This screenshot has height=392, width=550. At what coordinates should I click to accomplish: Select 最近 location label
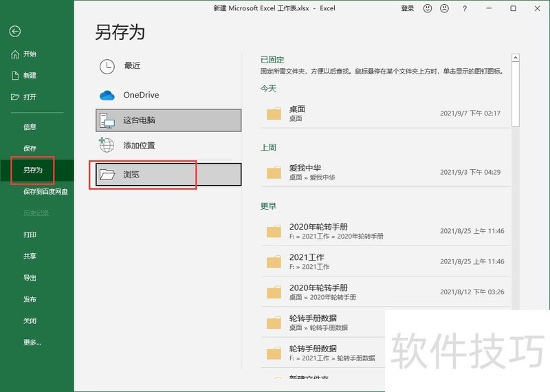coord(132,65)
